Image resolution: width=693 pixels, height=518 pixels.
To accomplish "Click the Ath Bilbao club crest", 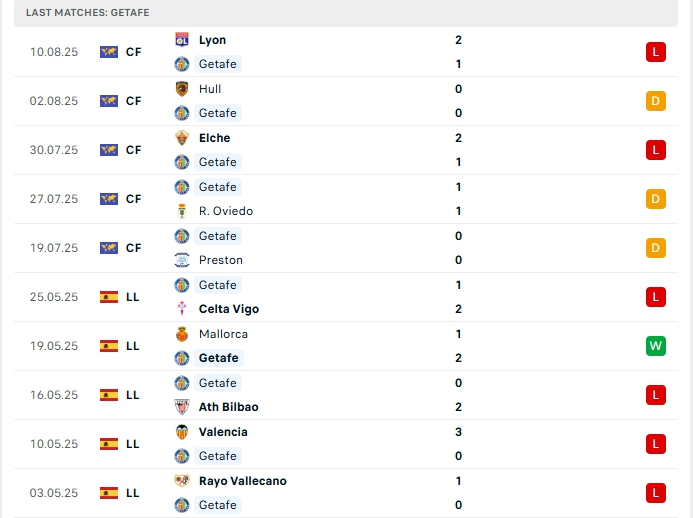I will pos(182,407).
